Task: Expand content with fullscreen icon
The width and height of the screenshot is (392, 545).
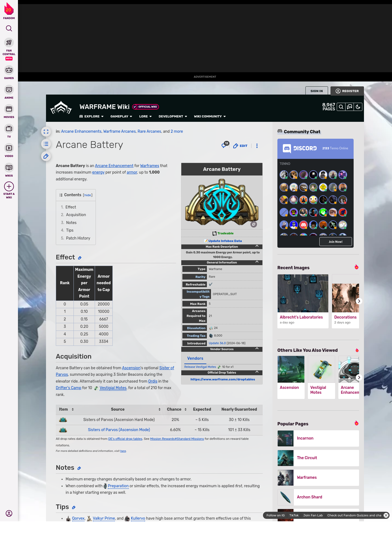Action: click(46, 132)
